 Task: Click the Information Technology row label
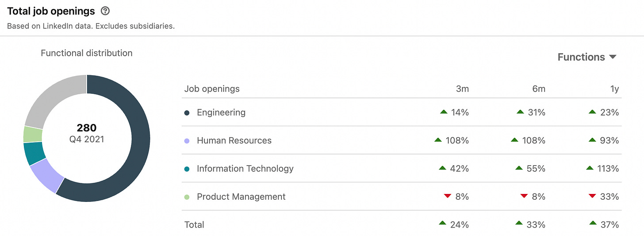point(245,169)
